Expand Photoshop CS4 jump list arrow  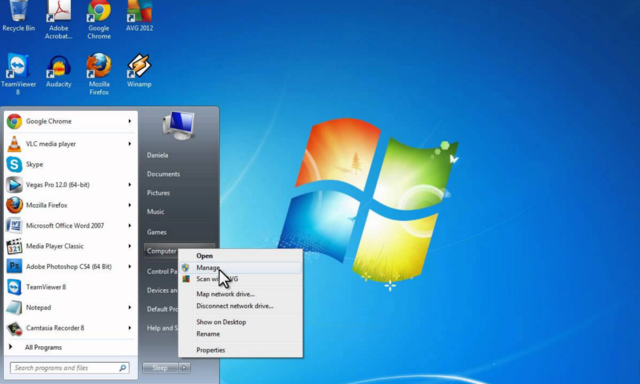point(130,266)
